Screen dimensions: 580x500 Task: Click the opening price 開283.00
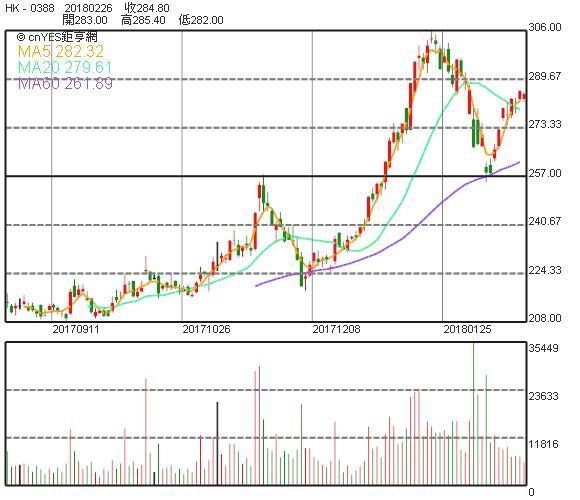(x=85, y=20)
